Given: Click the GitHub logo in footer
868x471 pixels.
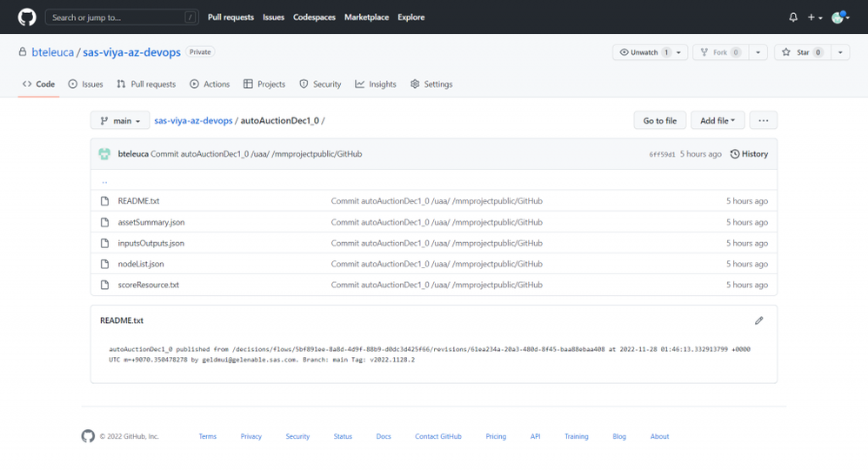Looking at the screenshot, I should (x=88, y=436).
